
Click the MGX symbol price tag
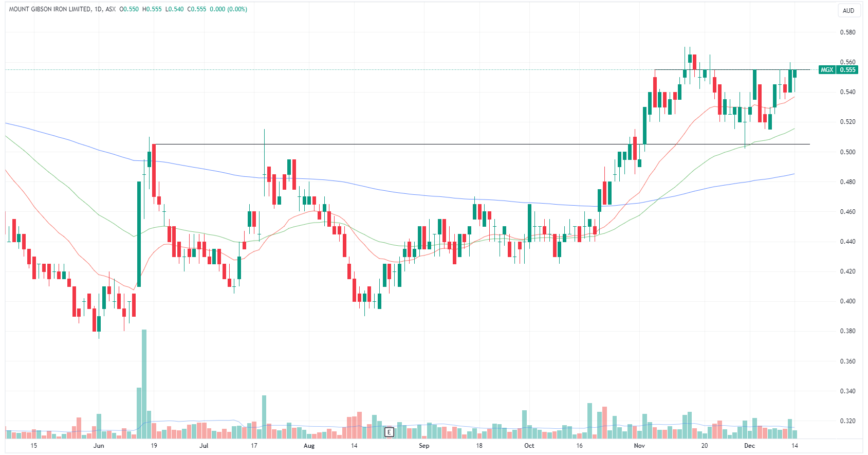tap(826, 70)
